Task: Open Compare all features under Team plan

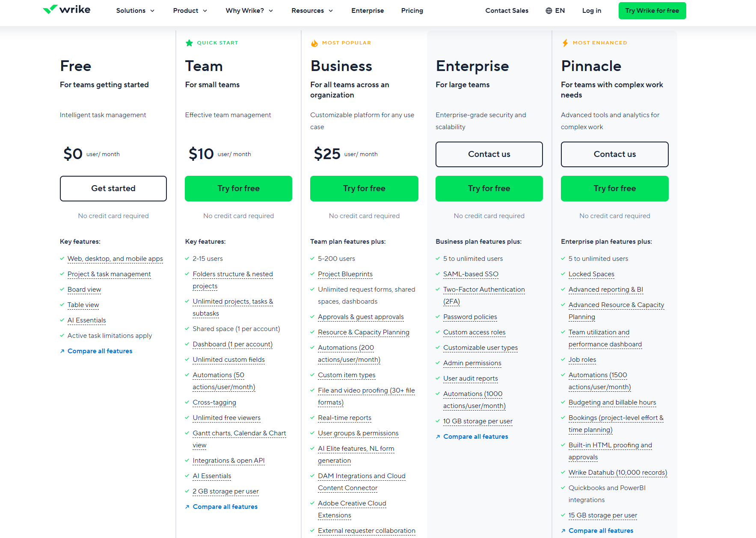Action: 225,507
